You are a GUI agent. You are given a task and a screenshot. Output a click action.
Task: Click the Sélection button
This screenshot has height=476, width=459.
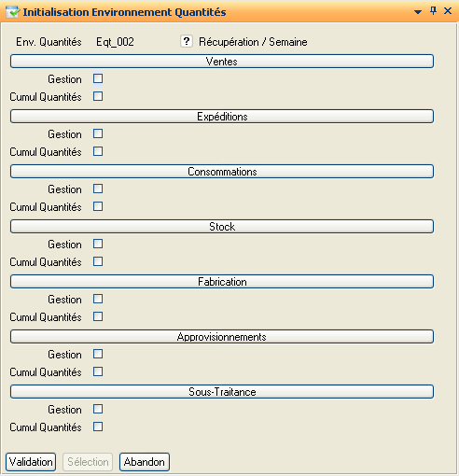88,462
